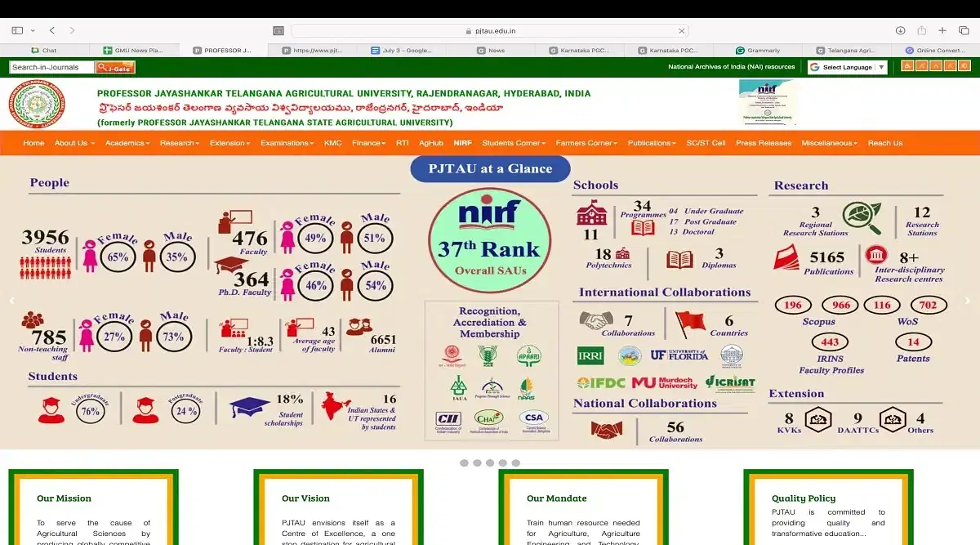
Task: Expand the Miscellaneous dropdown menu
Action: [x=829, y=143]
